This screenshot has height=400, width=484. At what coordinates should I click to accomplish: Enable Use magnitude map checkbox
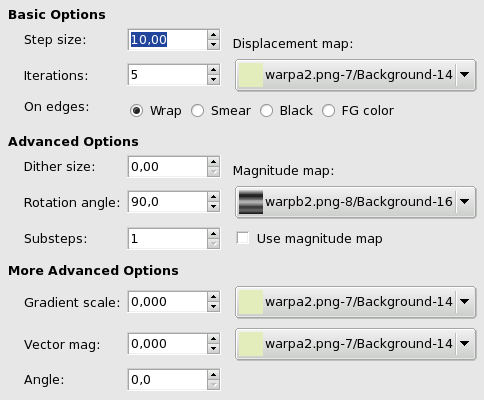243,238
